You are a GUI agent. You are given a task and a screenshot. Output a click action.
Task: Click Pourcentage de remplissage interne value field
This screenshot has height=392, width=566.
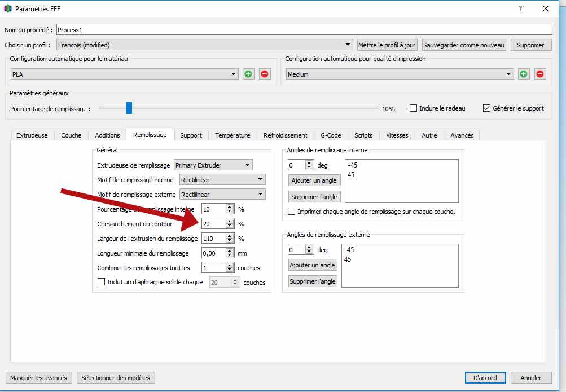coord(214,209)
